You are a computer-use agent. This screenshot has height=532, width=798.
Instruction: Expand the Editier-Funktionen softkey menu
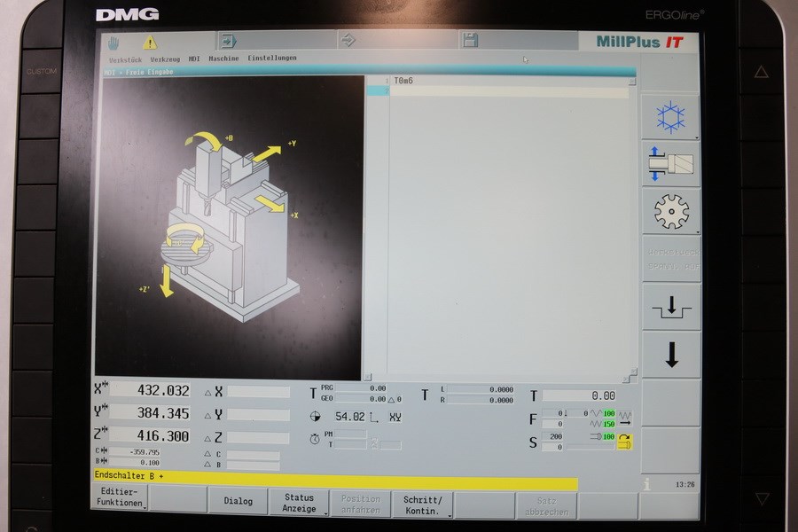point(119,502)
